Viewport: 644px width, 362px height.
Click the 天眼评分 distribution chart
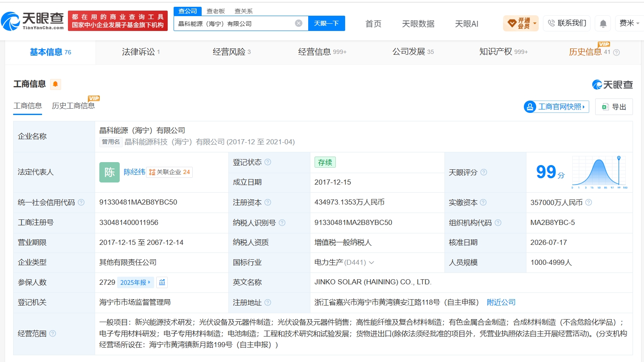click(x=599, y=172)
